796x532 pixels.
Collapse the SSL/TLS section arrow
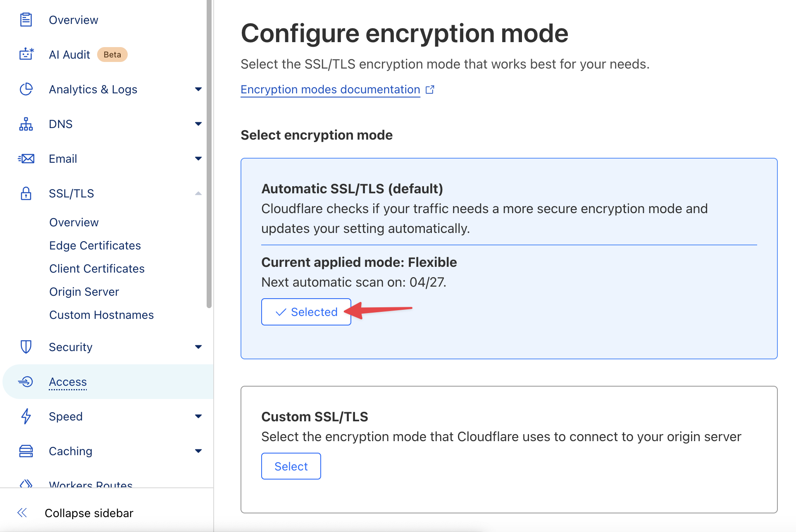[x=198, y=193]
